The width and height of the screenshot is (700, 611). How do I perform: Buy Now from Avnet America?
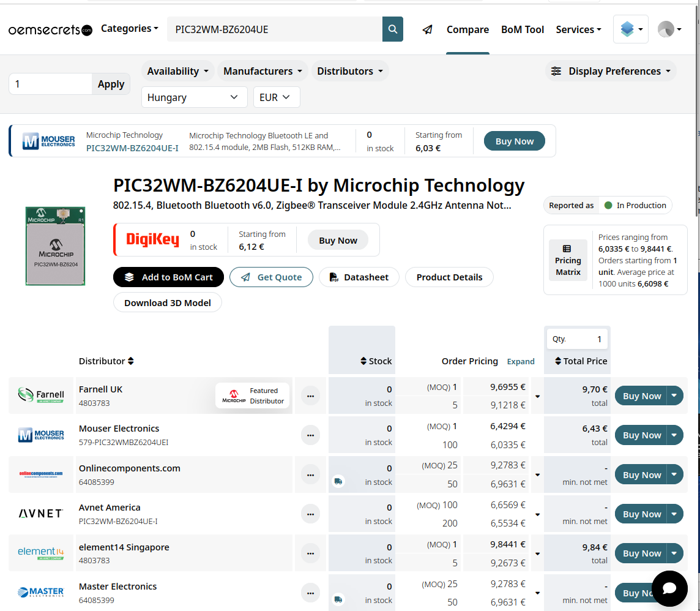641,514
